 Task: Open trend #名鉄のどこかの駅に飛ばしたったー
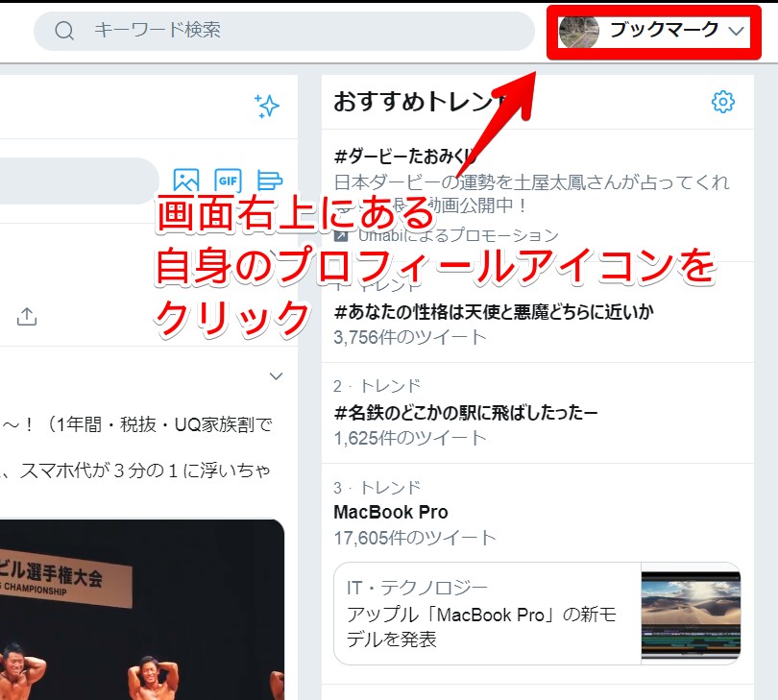(x=465, y=413)
